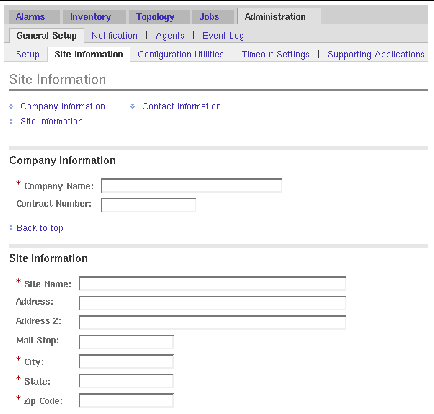Click into the Site Name field

212,284
